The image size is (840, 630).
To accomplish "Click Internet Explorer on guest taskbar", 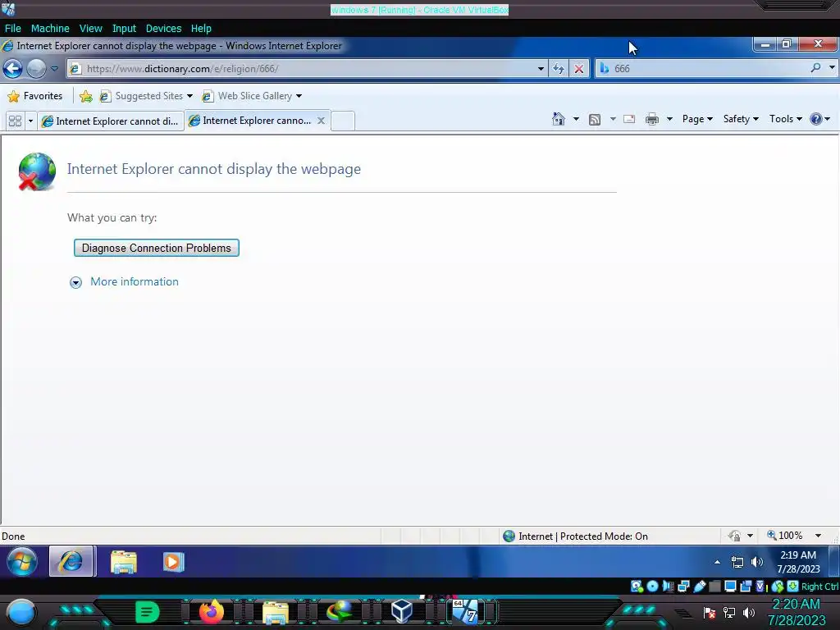I will [72, 562].
